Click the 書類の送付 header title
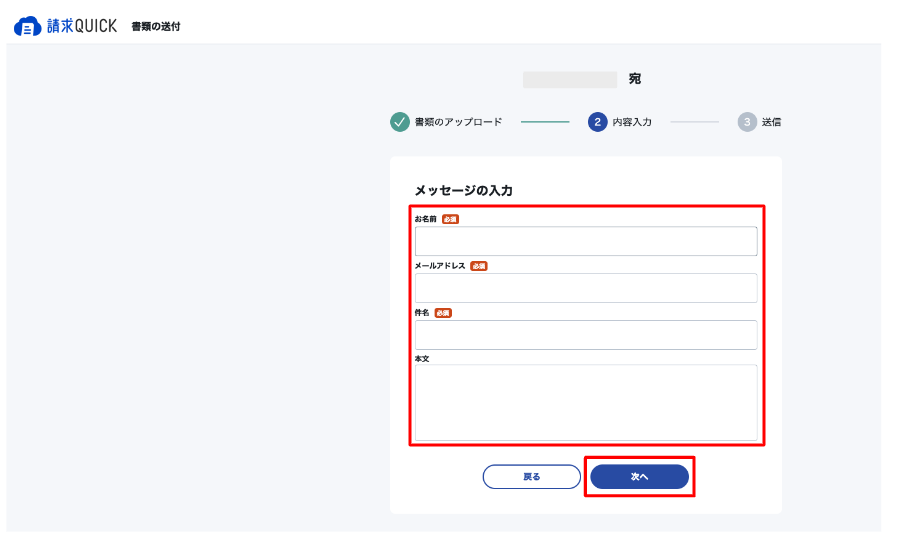The image size is (906, 548). pyautogui.click(x=156, y=27)
